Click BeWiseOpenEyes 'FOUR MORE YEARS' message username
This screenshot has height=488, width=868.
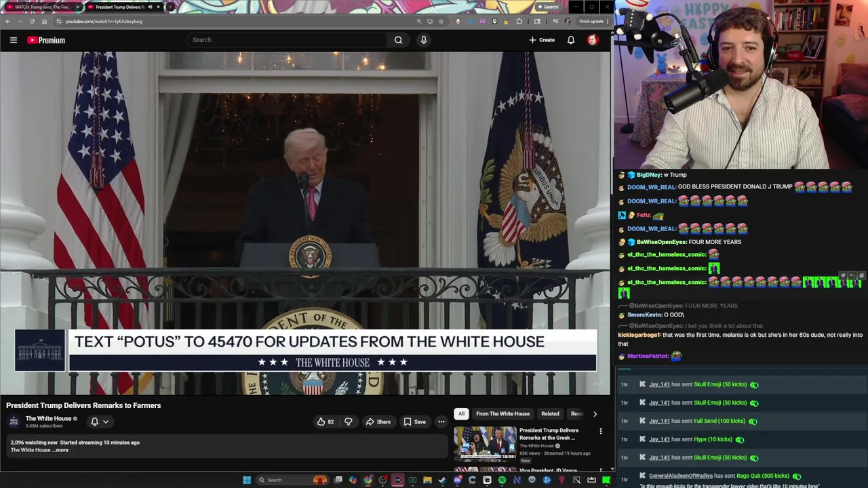pos(661,242)
